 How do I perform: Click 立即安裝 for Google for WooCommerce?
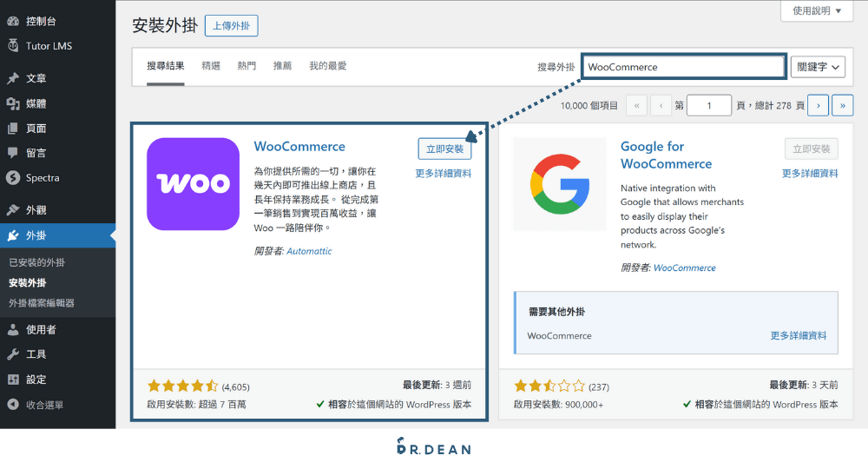[811, 149]
